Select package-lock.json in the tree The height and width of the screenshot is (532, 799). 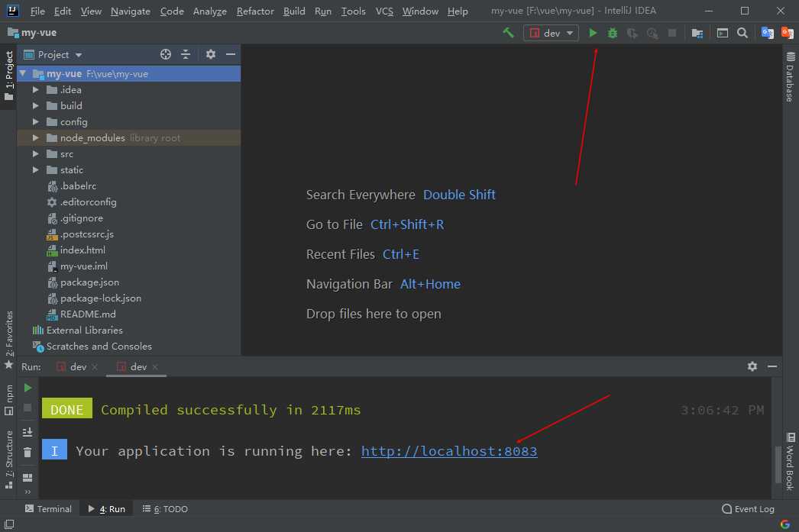pos(100,298)
